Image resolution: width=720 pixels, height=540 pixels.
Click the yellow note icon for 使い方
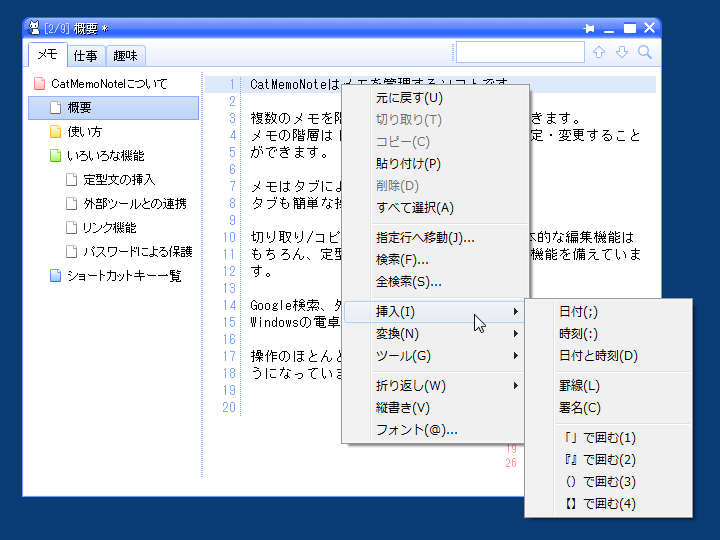[55, 131]
